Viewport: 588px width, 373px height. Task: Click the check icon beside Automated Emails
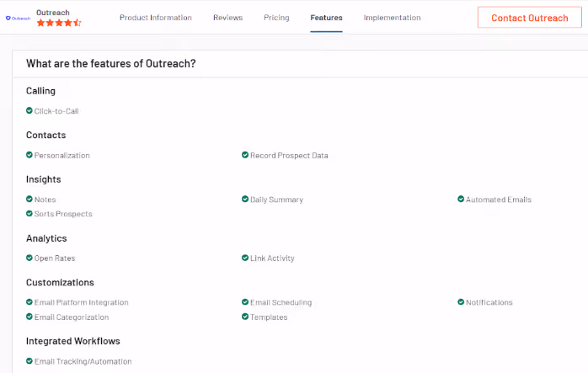tap(461, 199)
